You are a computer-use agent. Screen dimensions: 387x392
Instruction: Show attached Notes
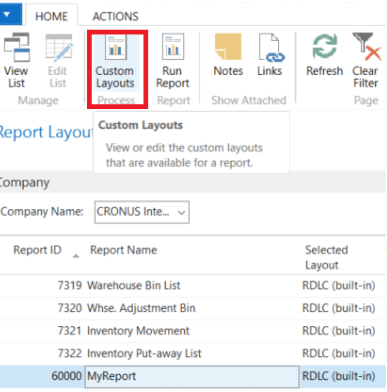228,55
